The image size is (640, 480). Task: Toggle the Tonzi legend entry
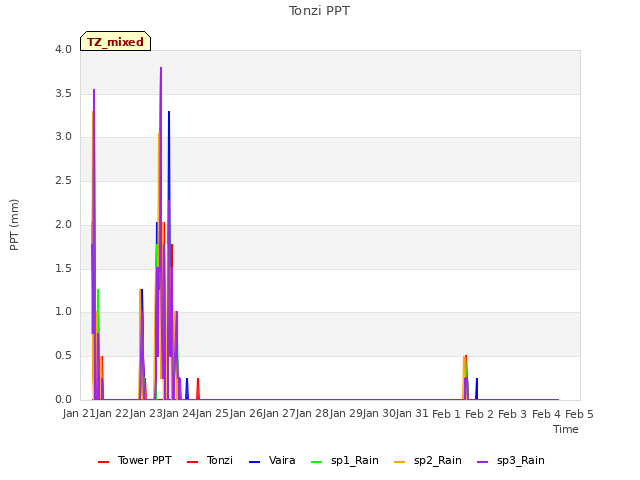coord(210,461)
